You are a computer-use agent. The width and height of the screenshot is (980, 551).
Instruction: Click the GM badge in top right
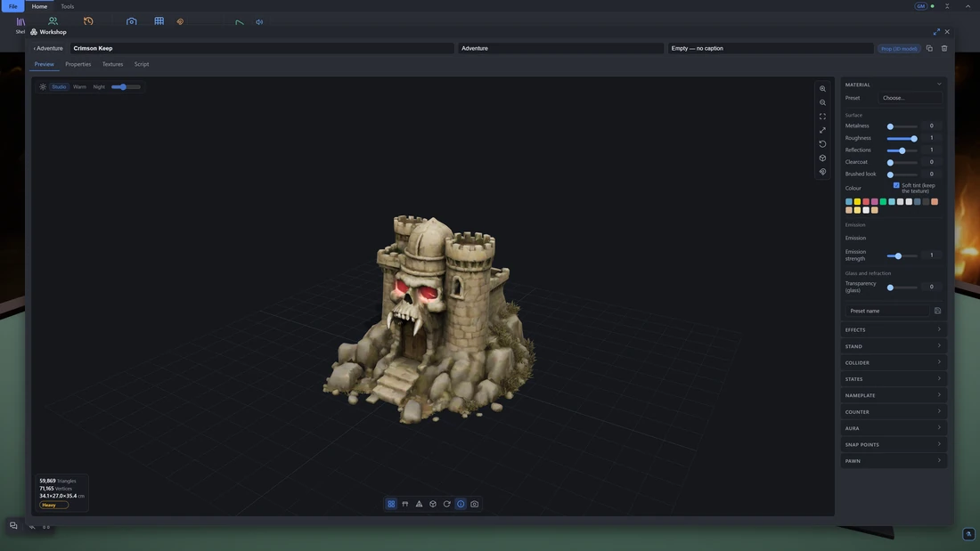(920, 6)
